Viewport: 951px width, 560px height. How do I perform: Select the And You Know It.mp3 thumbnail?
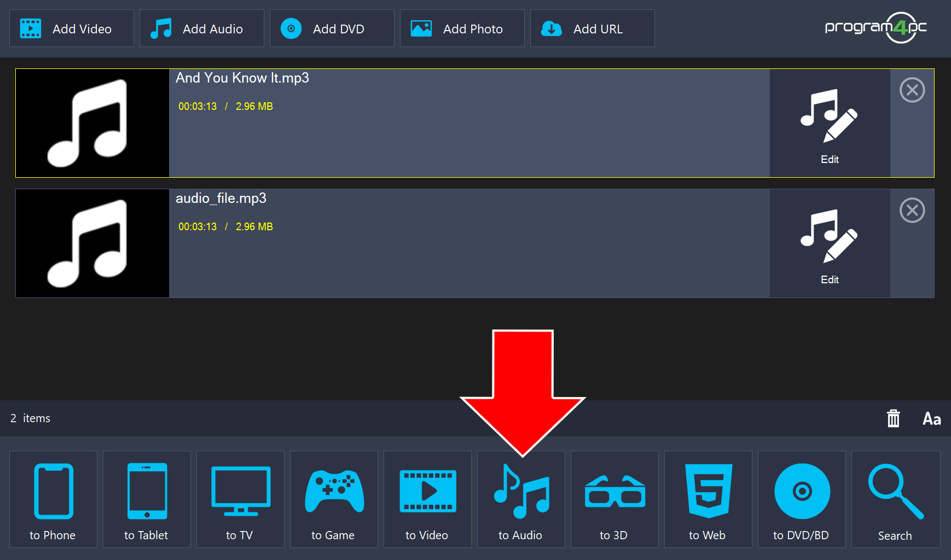tap(92, 123)
